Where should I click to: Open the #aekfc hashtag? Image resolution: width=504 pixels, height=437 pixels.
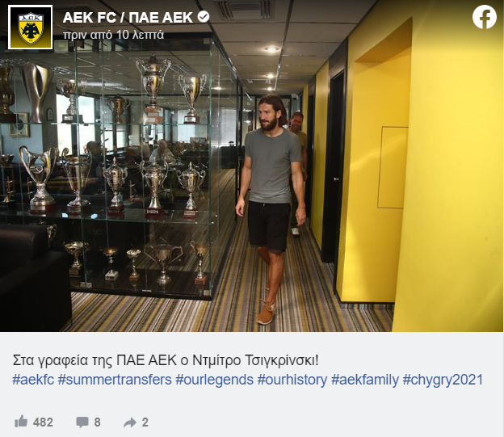pos(33,380)
